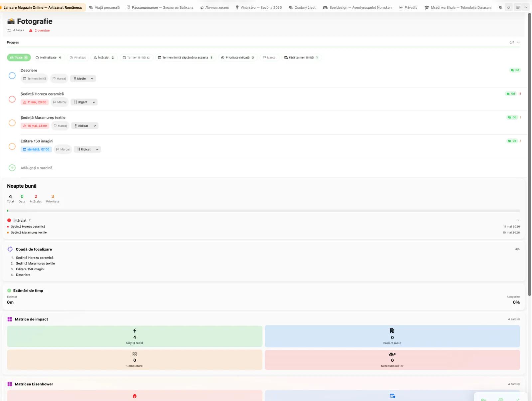This screenshot has width=532, height=401.
Task: Click the grid Completare icon
Action: click(134, 354)
